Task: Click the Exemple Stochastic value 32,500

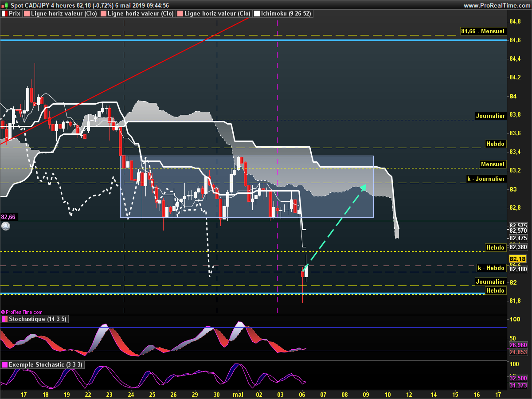Action: click(x=518, y=378)
